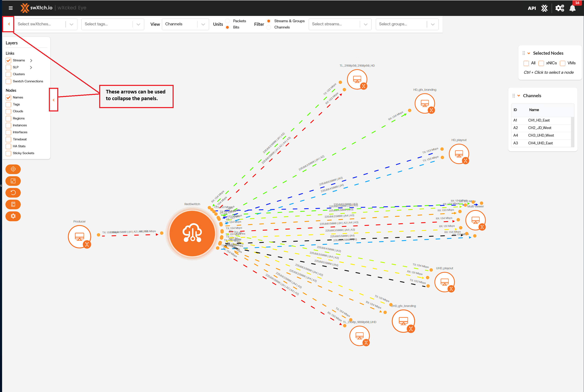Check the xNICs checkbox
The width and height of the screenshot is (584, 392).
pos(541,63)
